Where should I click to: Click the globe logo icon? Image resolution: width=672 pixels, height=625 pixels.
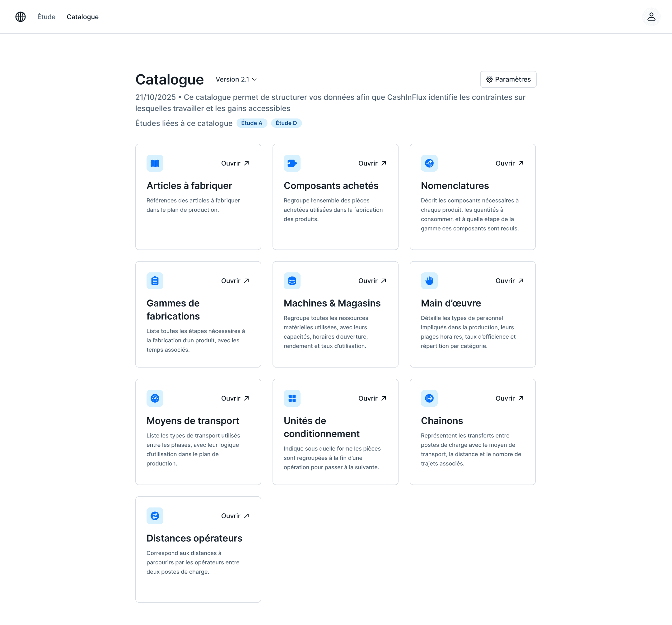(x=20, y=16)
